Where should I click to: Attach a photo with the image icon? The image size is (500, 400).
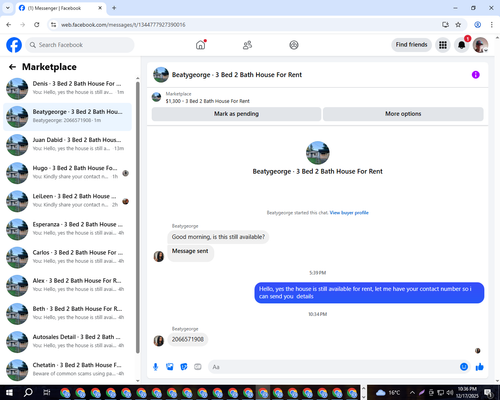[x=170, y=367]
